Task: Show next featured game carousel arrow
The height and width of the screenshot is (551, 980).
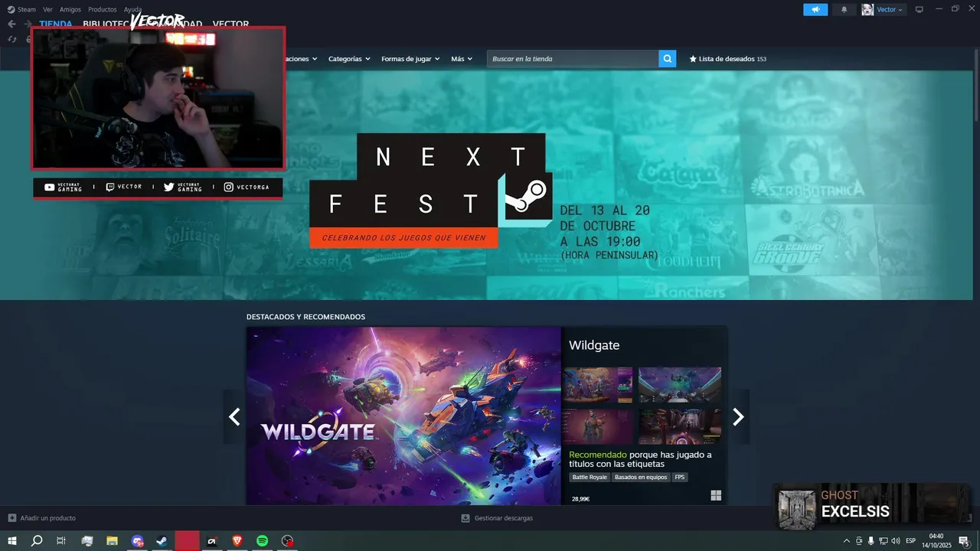Action: [738, 416]
